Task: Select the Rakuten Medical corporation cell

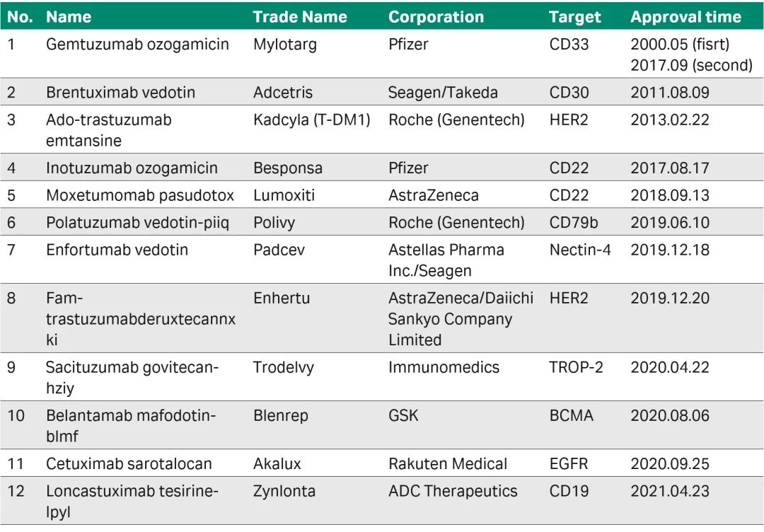Action: pos(447,464)
